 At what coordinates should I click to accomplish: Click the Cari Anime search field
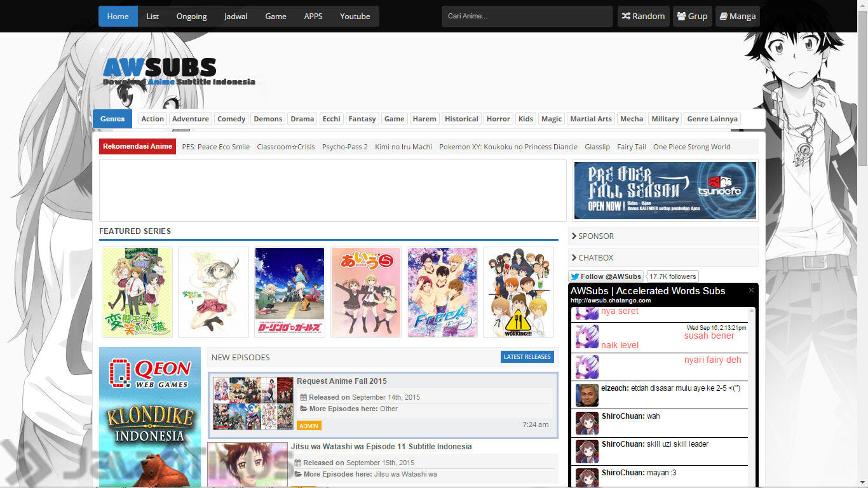pos(527,16)
